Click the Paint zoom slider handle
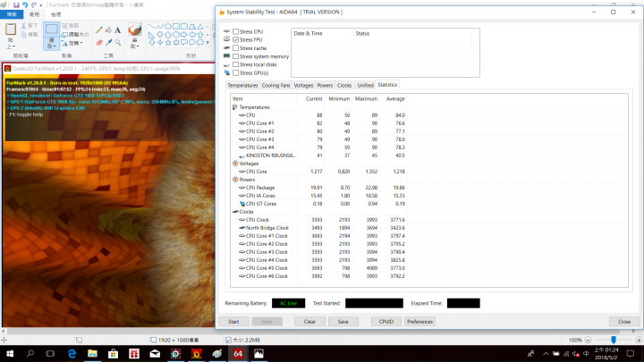 pyautogui.click(x=614, y=340)
